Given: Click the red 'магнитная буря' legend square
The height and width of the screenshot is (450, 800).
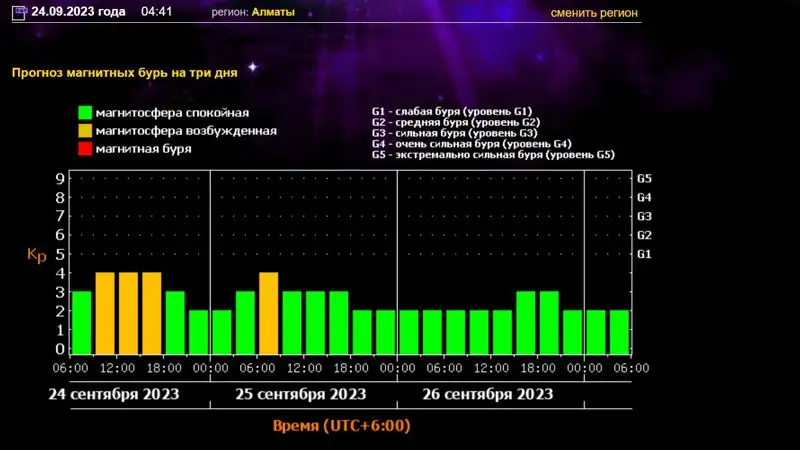Looking at the screenshot, I should [85, 149].
